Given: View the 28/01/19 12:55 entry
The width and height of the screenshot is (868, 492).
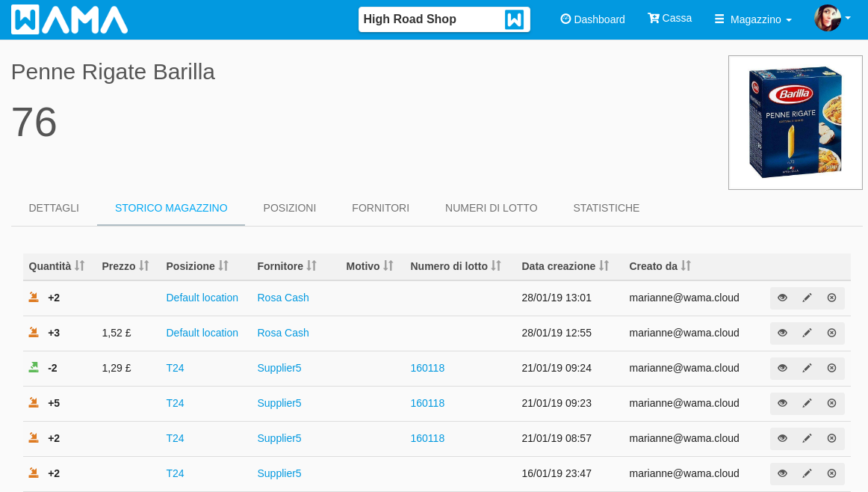Looking at the screenshot, I should [x=782, y=333].
